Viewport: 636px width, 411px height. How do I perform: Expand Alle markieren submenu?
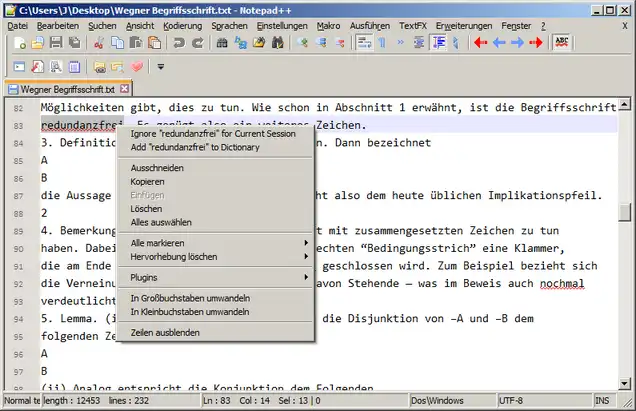pyautogui.click(x=216, y=243)
